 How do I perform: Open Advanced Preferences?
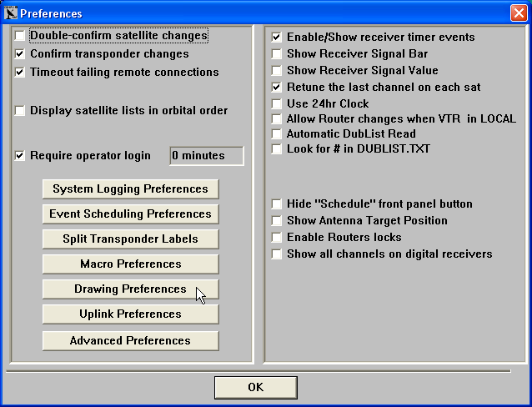(x=131, y=341)
